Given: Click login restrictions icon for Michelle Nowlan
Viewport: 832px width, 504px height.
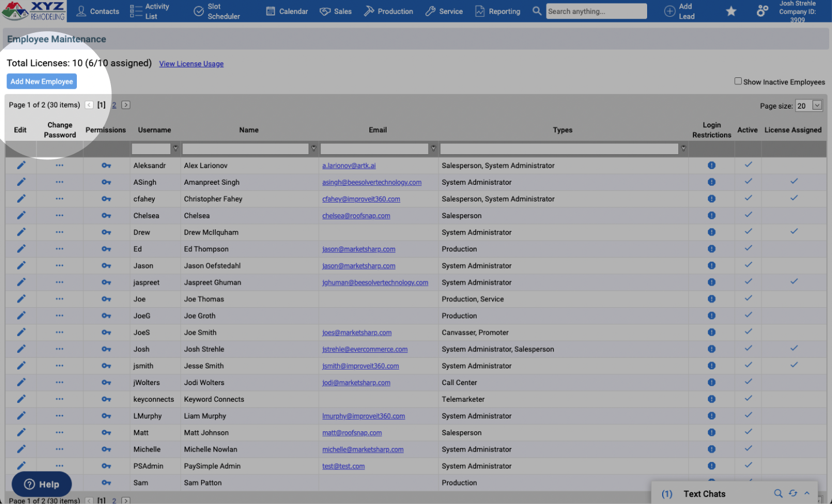Looking at the screenshot, I should click(711, 449).
